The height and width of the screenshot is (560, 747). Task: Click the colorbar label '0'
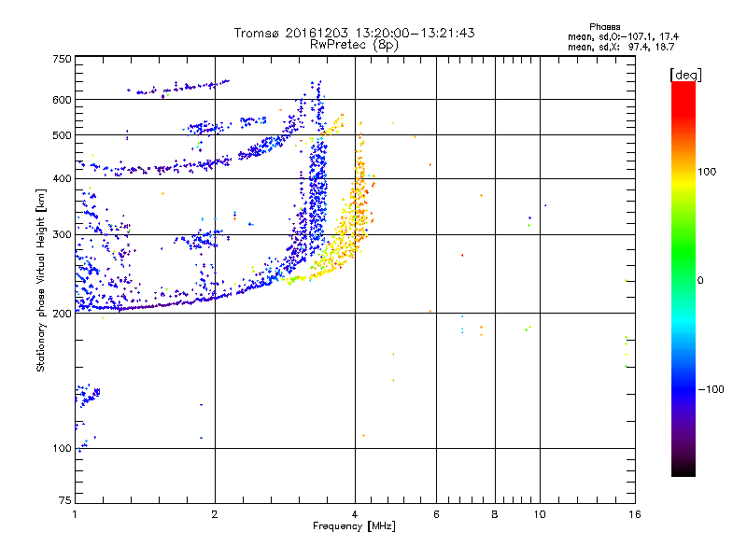(x=699, y=281)
